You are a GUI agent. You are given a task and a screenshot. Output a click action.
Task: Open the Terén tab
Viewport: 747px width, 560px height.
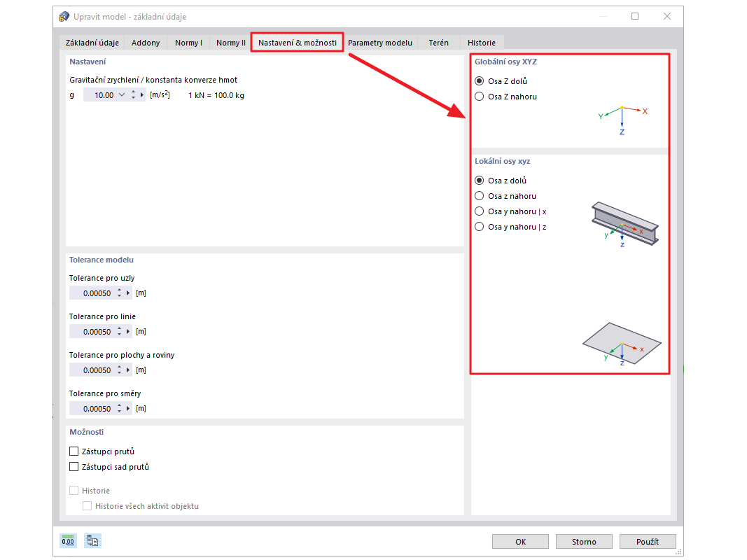pos(438,43)
